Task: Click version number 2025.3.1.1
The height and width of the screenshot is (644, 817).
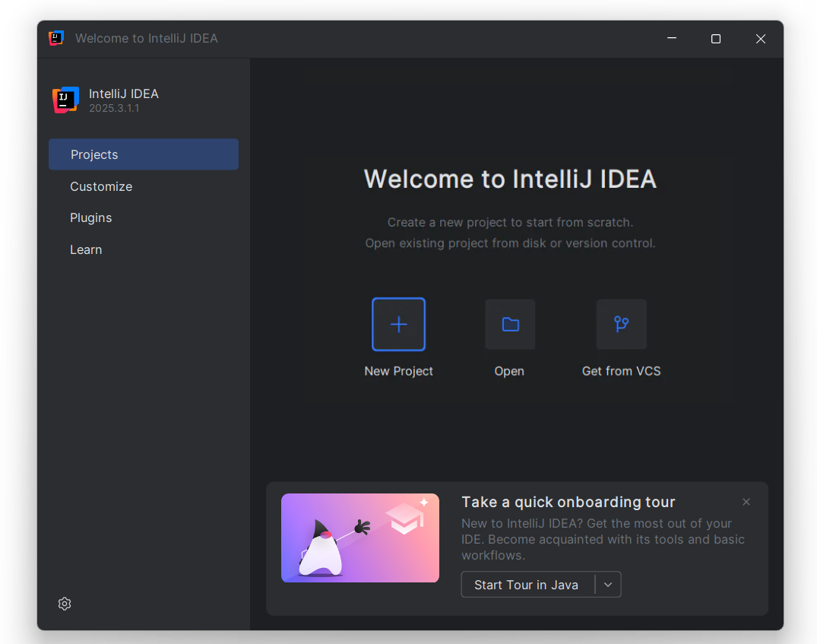Action: 114,109
